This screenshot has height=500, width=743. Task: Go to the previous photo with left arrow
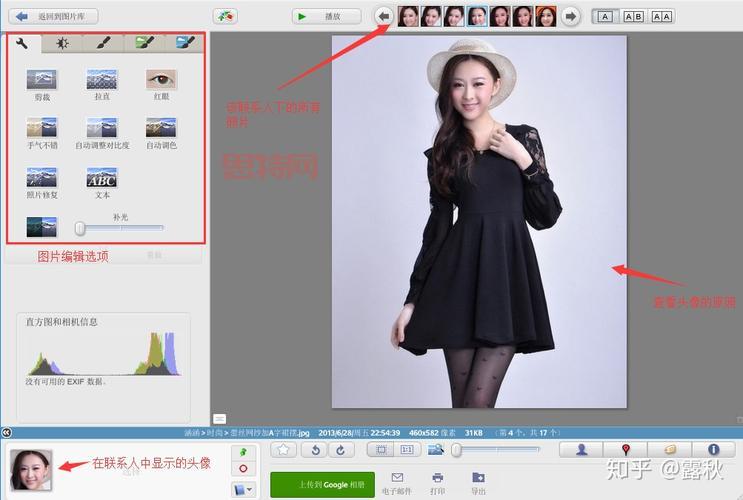click(x=384, y=17)
